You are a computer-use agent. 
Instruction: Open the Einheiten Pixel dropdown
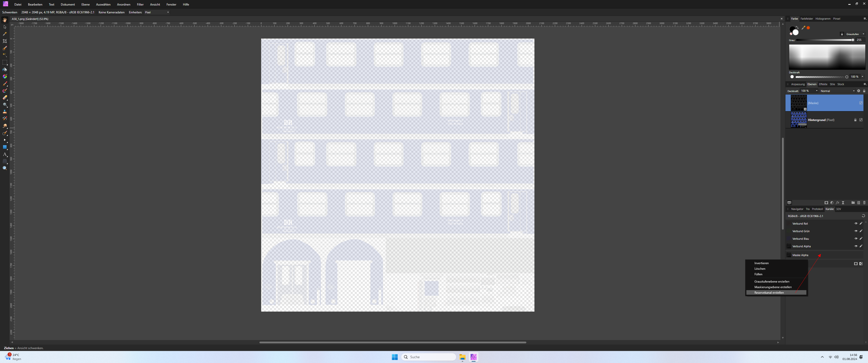(x=157, y=12)
